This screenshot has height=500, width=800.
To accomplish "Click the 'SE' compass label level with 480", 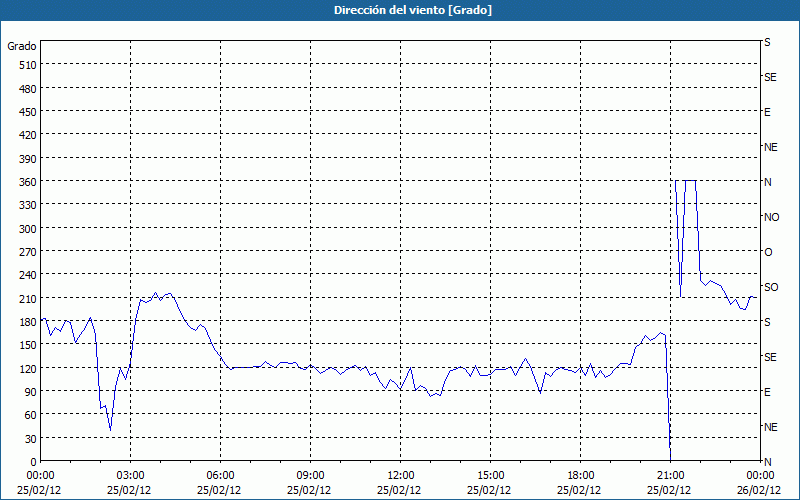I will [x=770, y=78].
